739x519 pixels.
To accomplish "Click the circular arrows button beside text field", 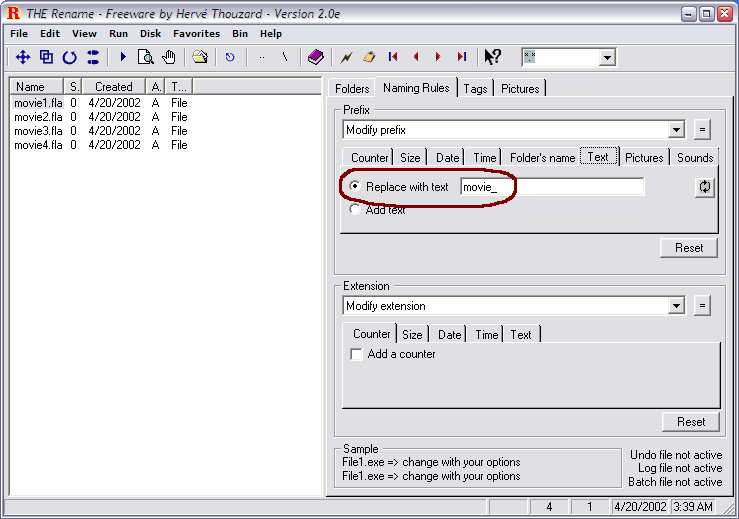I will coord(704,187).
